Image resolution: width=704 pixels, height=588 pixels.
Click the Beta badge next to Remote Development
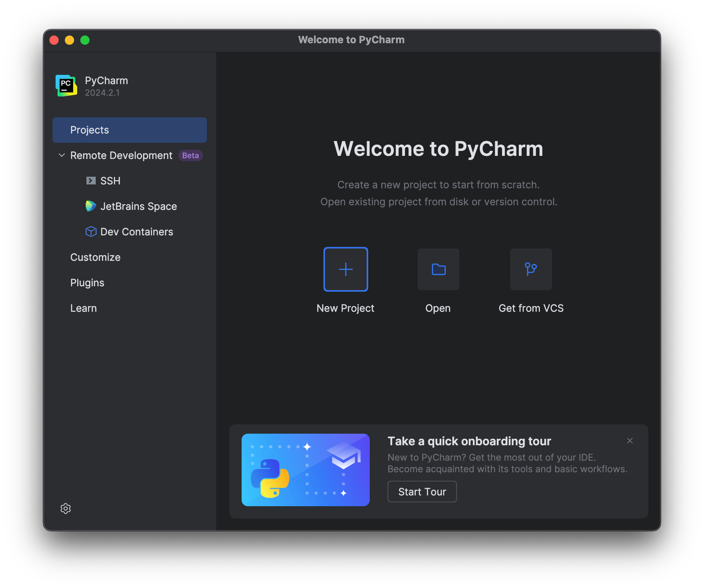(190, 155)
